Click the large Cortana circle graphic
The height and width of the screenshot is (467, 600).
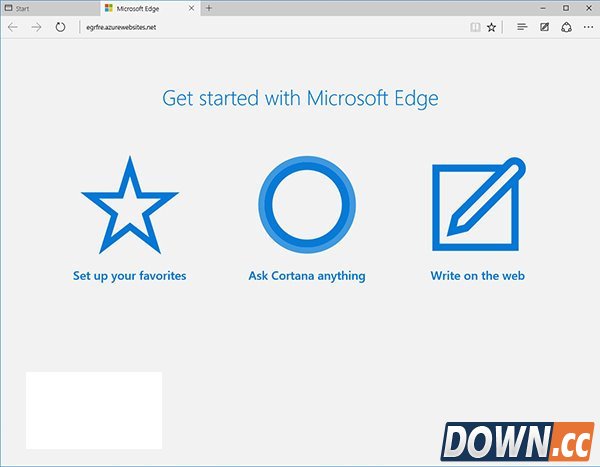tap(307, 204)
